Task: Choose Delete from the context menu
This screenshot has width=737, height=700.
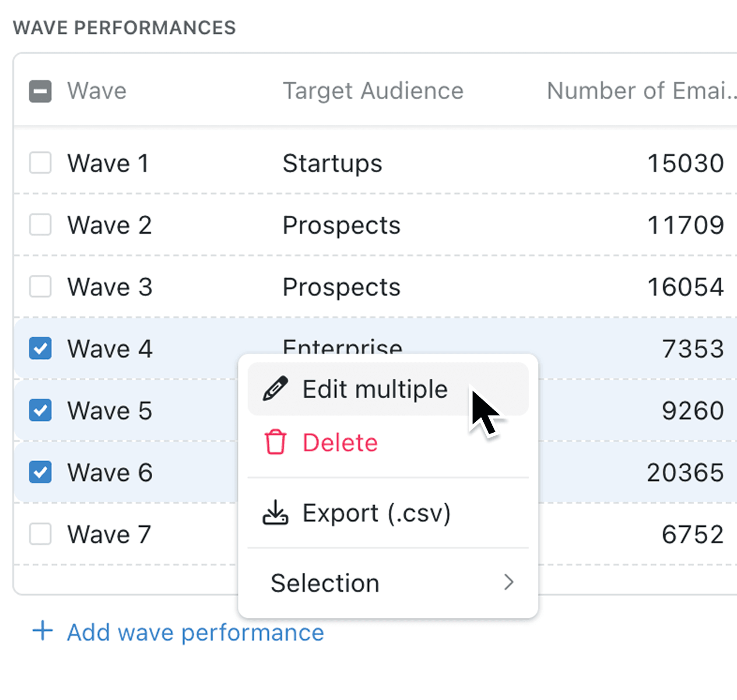Action: click(340, 442)
